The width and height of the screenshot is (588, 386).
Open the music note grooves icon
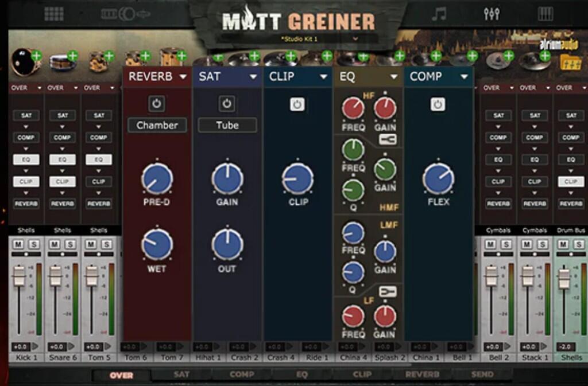pos(439,14)
